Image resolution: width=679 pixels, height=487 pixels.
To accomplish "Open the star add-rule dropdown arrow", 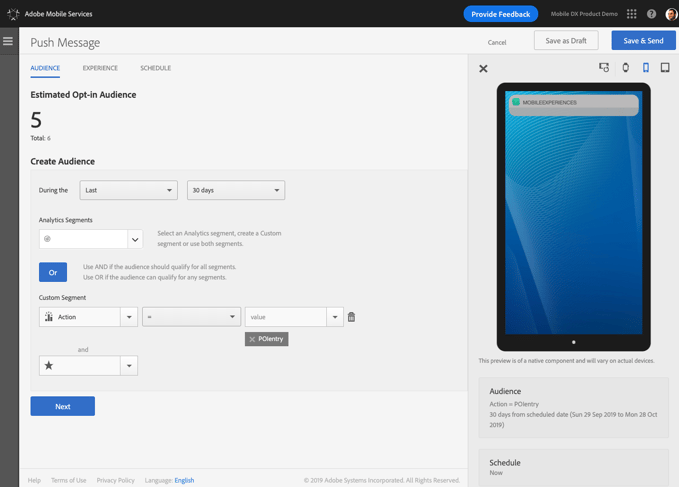I will 129,365.
